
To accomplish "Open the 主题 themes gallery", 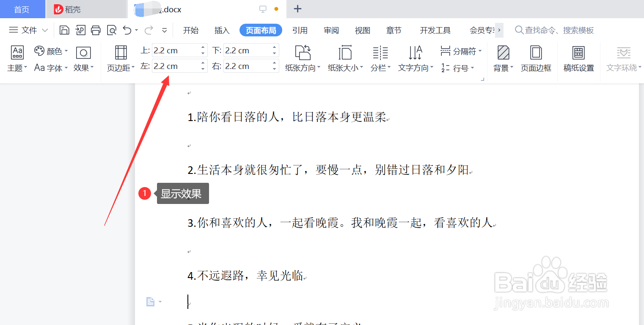I will pos(17,59).
